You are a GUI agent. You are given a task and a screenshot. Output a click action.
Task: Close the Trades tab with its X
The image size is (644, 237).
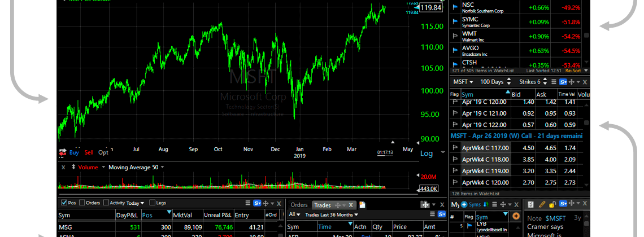pos(351,205)
